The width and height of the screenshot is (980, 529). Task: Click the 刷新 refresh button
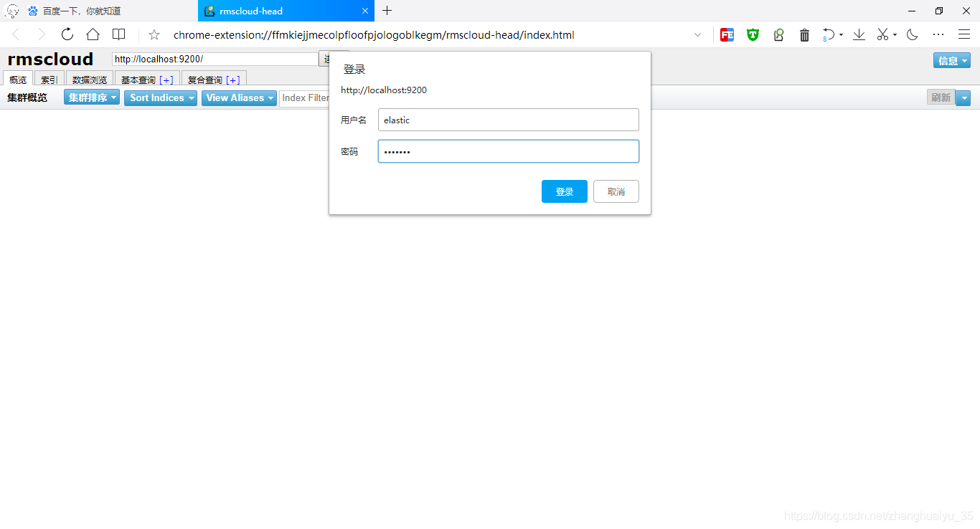click(x=941, y=97)
